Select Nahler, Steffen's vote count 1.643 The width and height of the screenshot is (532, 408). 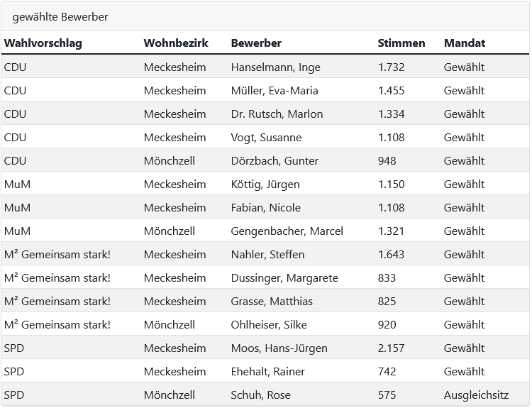click(391, 255)
